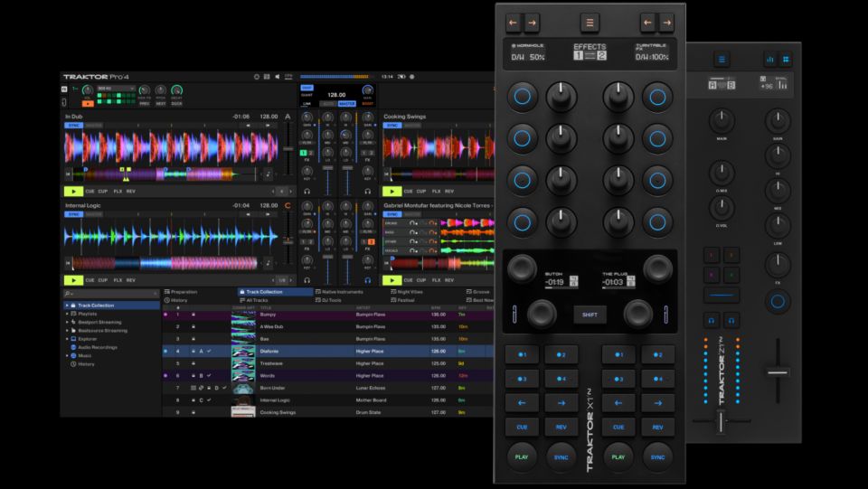
Task: Toggle FX assign 2 on channel D
Action: point(372,241)
